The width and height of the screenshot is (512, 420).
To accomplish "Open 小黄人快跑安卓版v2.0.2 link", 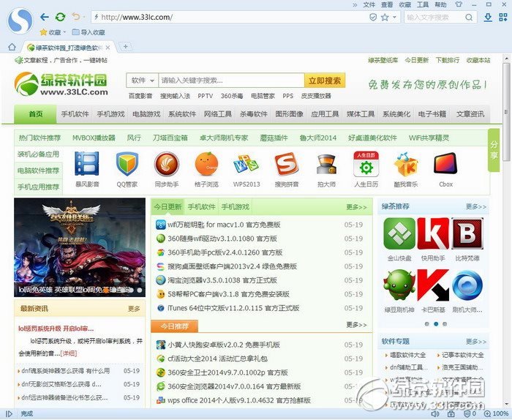I will tap(224, 345).
